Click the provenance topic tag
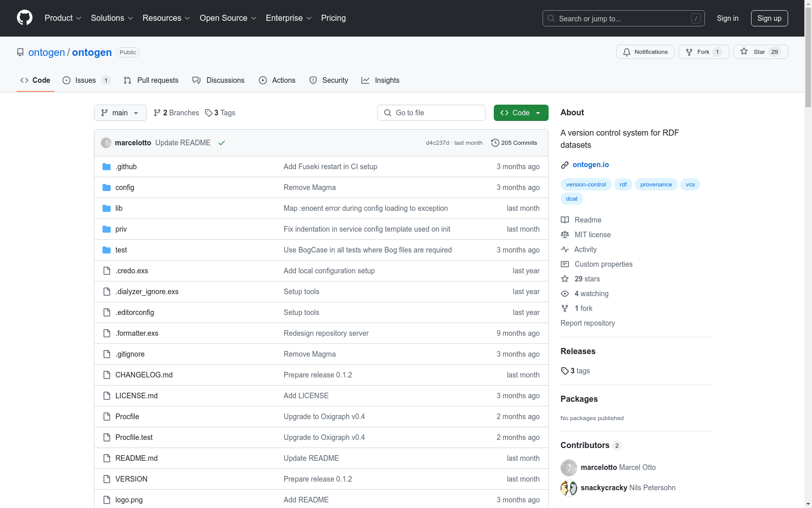 pyautogui.click(x=656, y=184)
